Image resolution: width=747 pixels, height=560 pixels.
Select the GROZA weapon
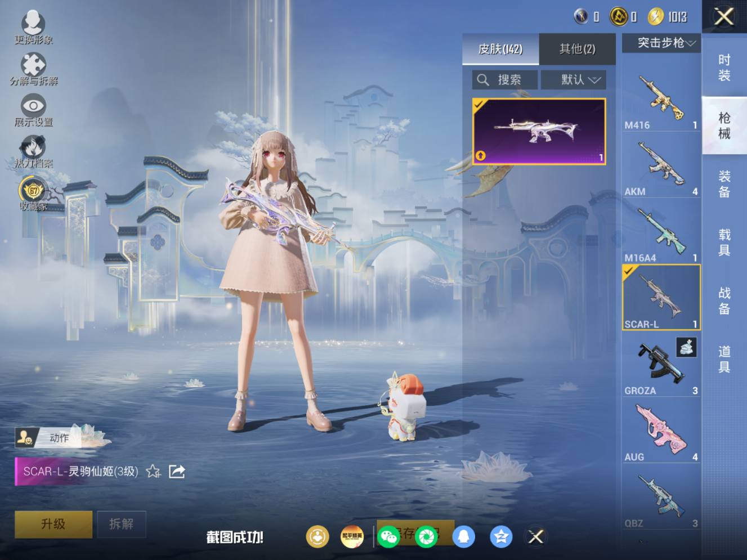pyautogui.click(x=661, y=365)
